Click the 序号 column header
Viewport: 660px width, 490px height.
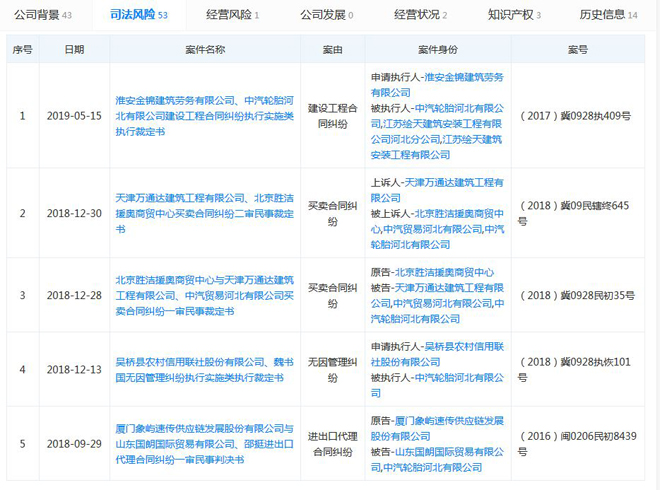click(x=23, y=50)
